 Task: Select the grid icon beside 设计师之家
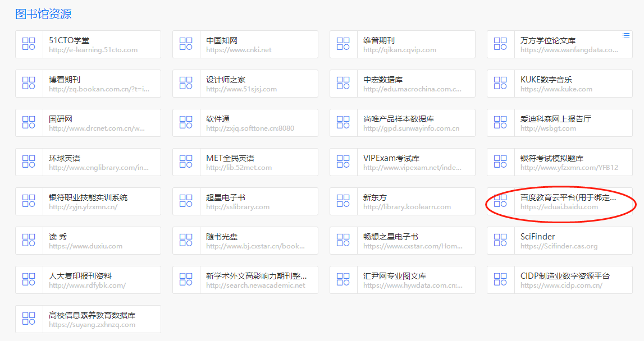pos(186,84)
